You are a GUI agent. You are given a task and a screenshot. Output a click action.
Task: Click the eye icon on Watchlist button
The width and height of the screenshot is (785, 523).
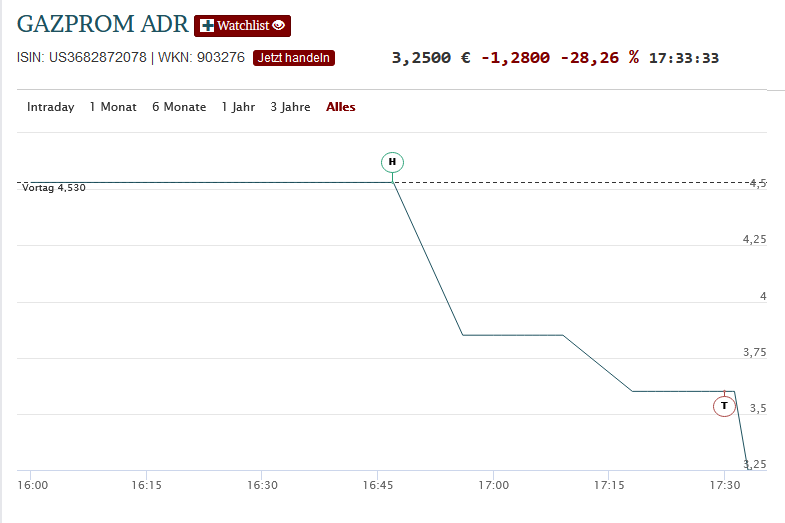coord(279,25)
